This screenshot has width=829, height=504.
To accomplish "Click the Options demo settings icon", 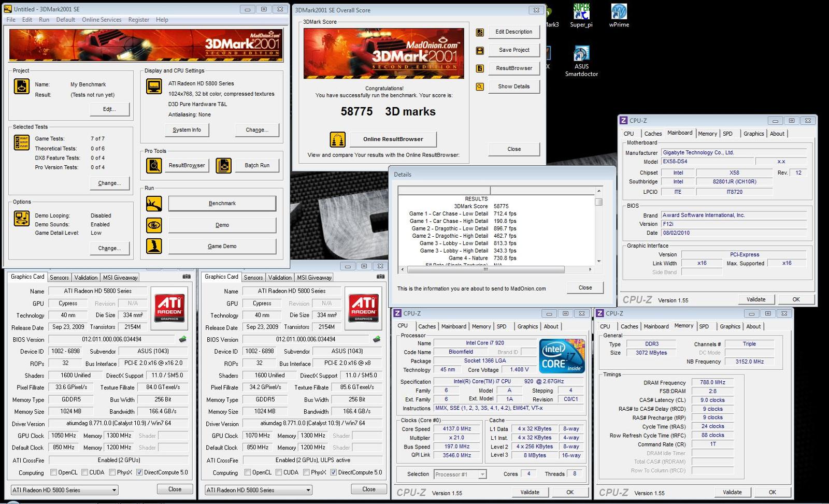I will pos(21,219).
